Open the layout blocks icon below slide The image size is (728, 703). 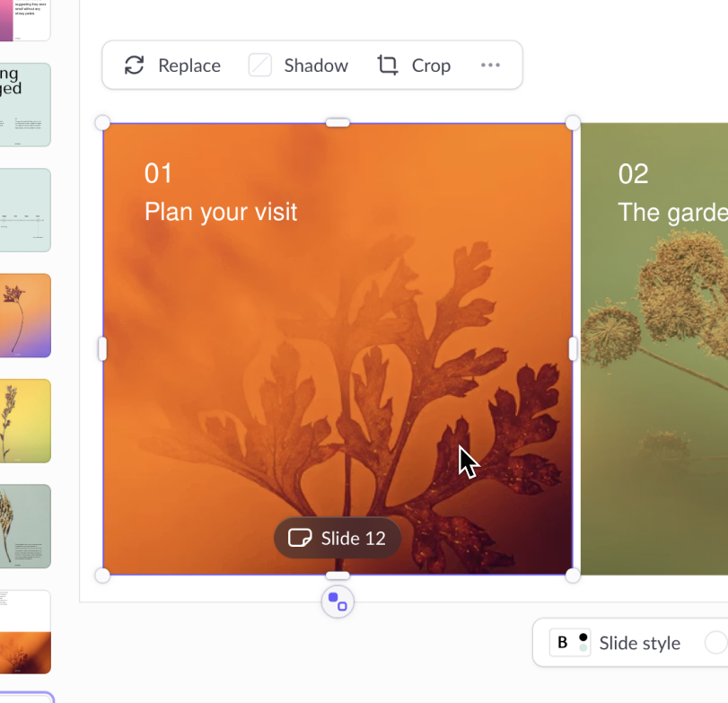coord(338,602)
